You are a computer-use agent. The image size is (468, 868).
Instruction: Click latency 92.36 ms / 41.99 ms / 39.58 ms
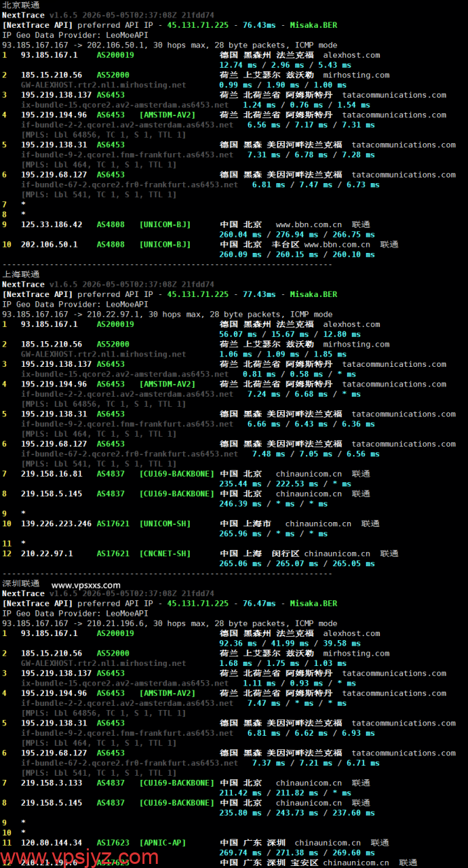[290, 644]
